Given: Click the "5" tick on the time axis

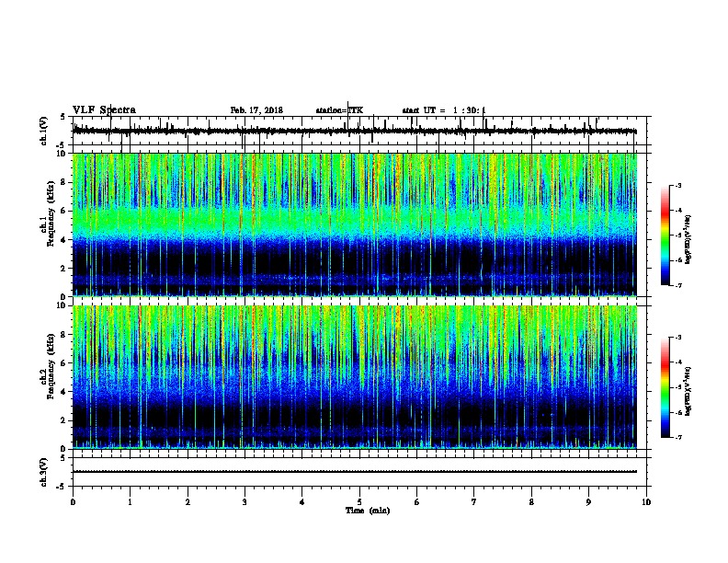Looking at the screenshot, I should point(359,502).
